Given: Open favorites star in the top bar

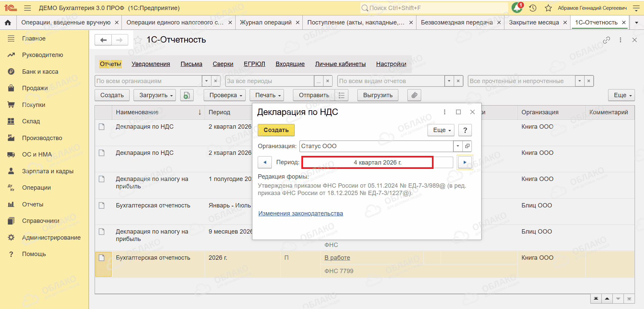Looking at the screenshot, I should 548,8.
